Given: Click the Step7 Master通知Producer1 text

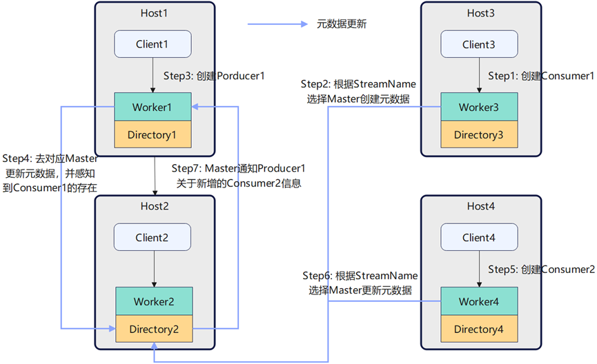Looking at the screenshot, I should click(x=238, y=169).
